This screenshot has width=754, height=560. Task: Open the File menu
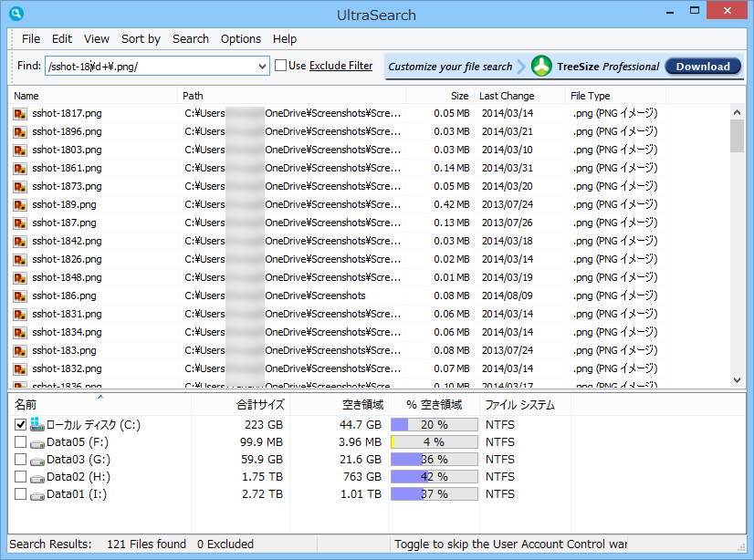(31, 39)
